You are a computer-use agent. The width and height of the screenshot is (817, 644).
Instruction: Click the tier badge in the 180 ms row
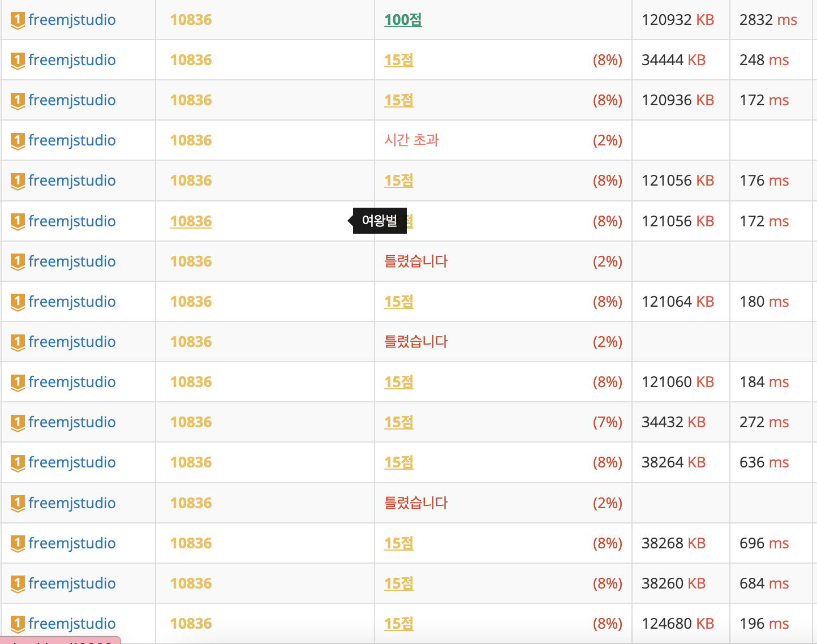[x=18, y=302]
